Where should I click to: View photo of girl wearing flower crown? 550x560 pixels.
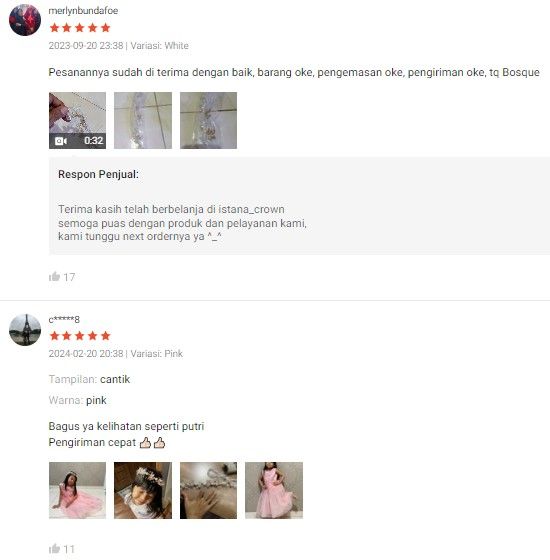pyautogui.click(x=143, y=490)
